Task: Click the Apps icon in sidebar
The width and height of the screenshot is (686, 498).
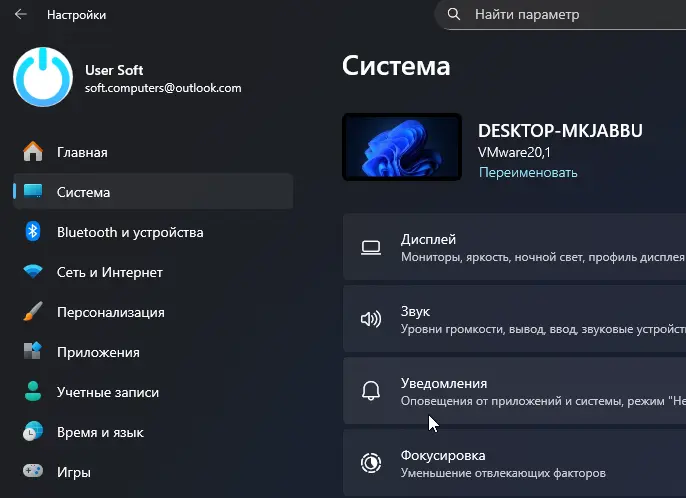Action: point(33,352)
